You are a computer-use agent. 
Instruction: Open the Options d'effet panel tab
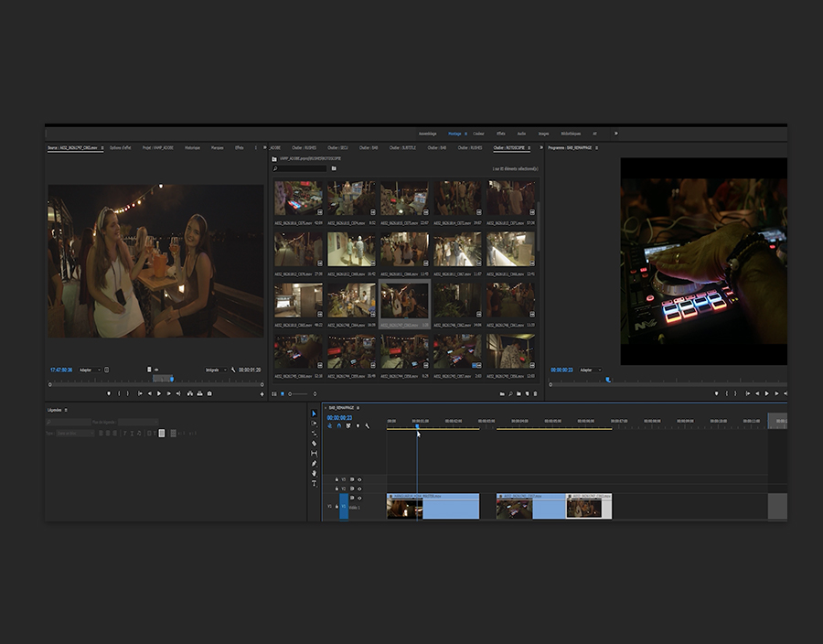(x=121, y=147)
